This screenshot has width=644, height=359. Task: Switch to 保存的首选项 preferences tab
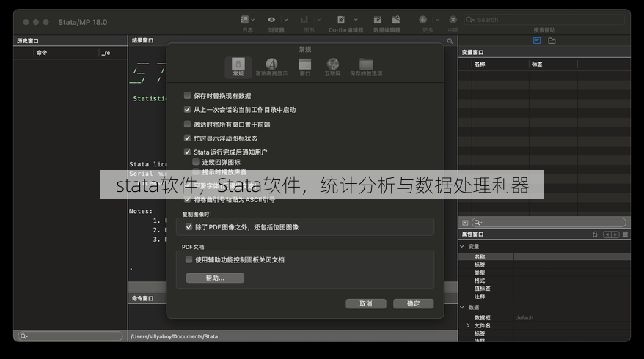[366, 67]
